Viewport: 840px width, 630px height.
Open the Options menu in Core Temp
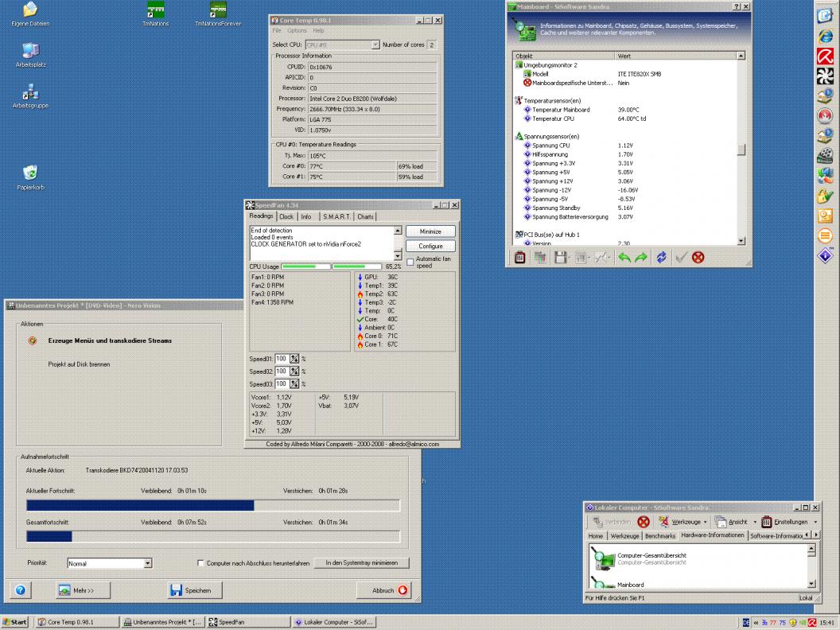coord(297,31)
